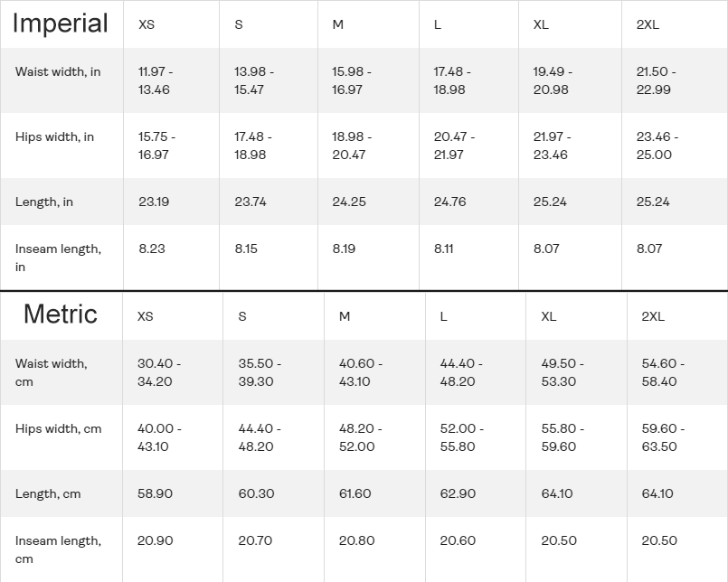Select the 24.25 length value for size M

coord(349,202)
